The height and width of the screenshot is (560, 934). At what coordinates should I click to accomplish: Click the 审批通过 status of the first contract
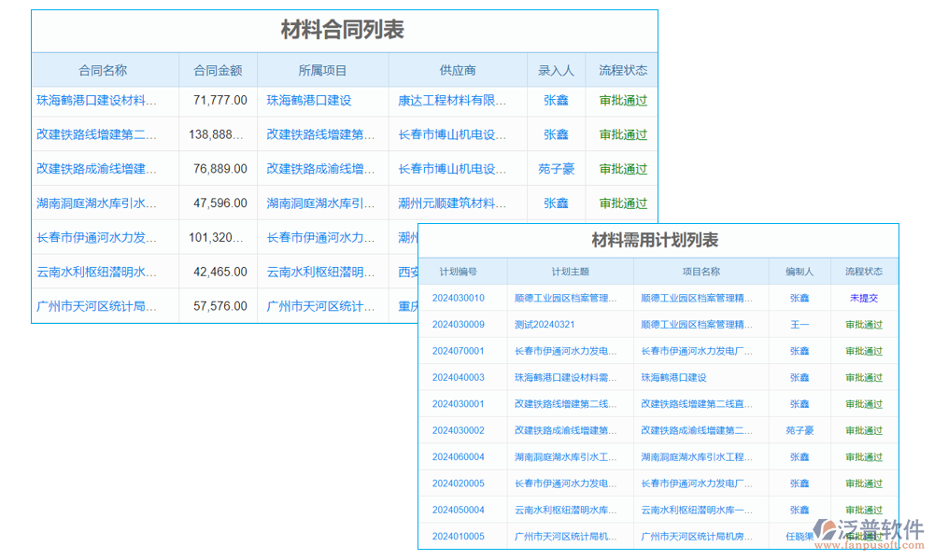pyautogui.click(x=622, y=100)
